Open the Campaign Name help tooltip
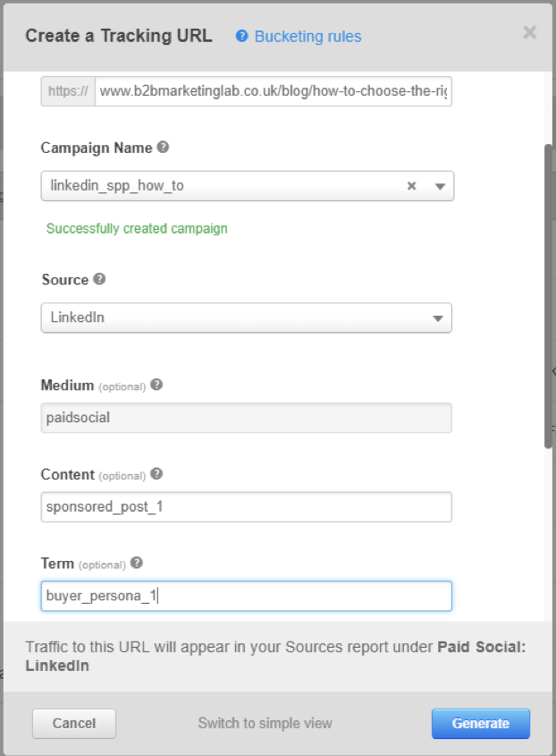The width and height of the screenshot is (556, 756). (163, 147)
